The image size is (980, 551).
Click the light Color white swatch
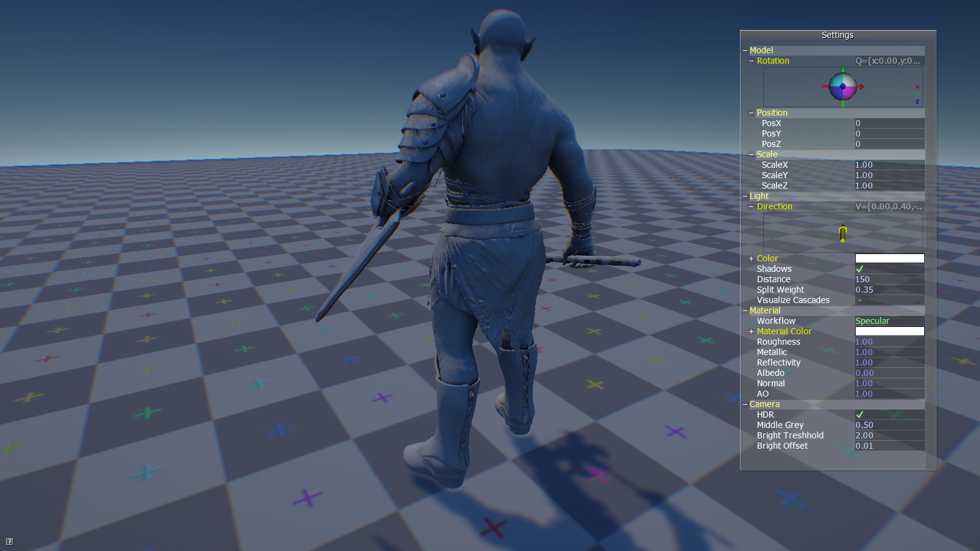[x=889, y=258]
